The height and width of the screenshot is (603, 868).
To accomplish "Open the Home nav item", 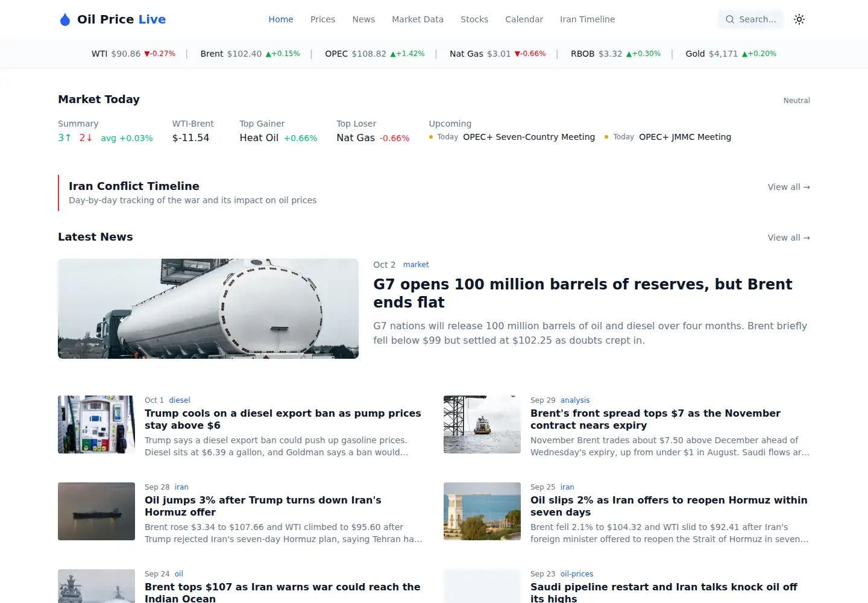I will pyautogui.click(x=281, y=19).
